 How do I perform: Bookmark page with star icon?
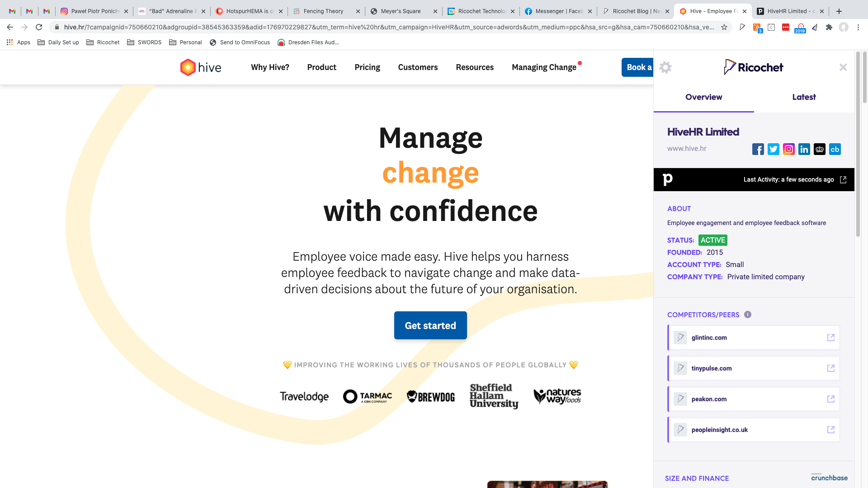click(724, 27)
